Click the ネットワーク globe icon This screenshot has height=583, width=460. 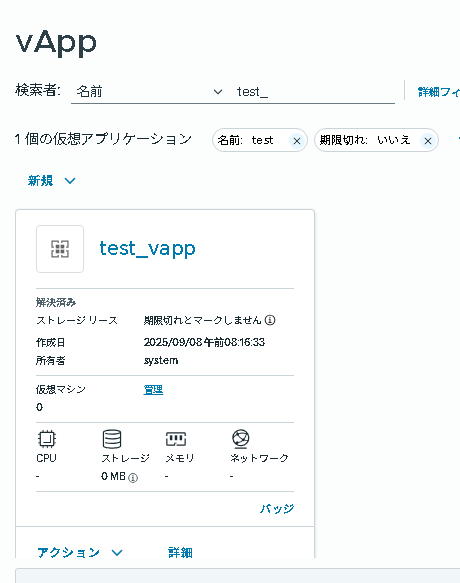pyautogui.click(x=241, y=439)
